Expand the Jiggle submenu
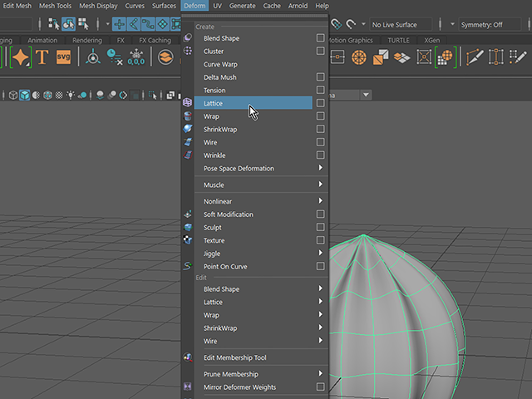Image resolution: width=532 pixels, height=399 pixels. point(261,253)
